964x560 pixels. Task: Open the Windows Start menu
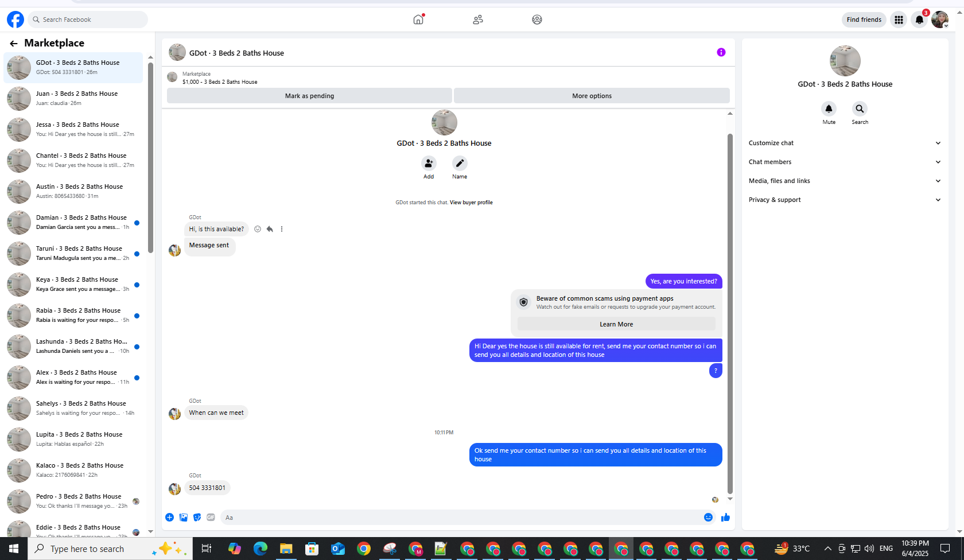(x=14, y=549)
